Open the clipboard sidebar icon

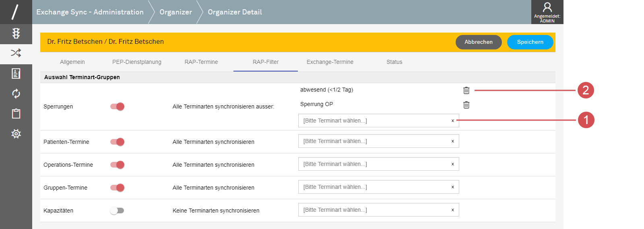[x=16, y=114]
